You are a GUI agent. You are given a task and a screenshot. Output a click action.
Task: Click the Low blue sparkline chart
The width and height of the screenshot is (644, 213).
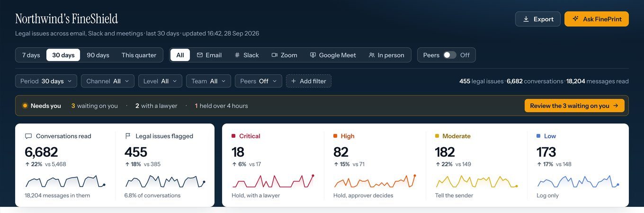[578, 181]
